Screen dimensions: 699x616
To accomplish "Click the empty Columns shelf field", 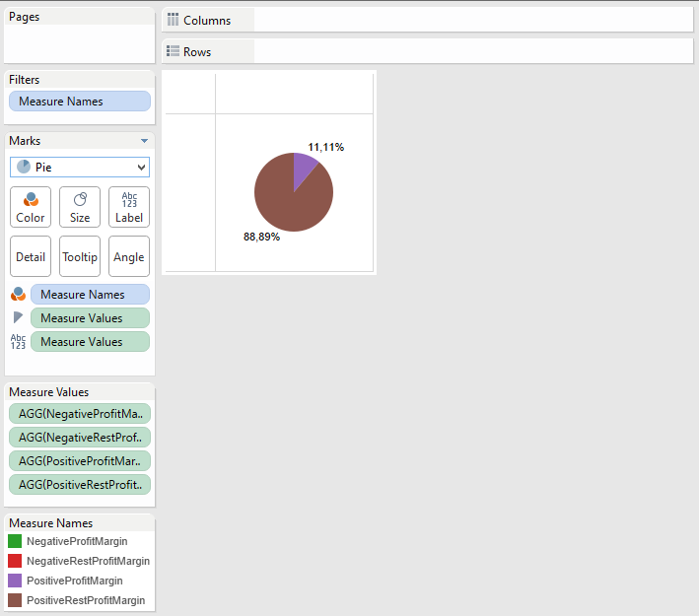I will point(473,20).
